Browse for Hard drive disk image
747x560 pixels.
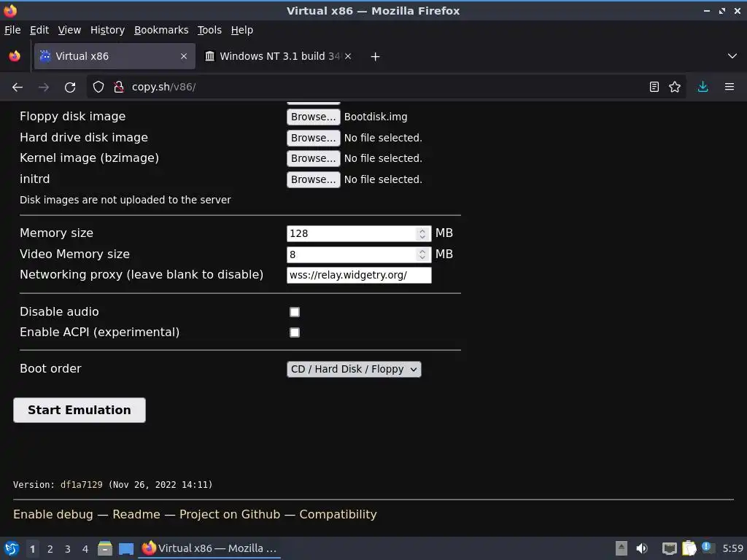click(314, 138)
